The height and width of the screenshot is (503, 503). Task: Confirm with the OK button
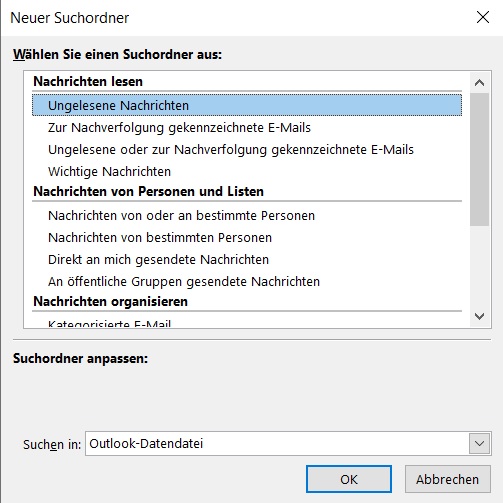(349, 479)
